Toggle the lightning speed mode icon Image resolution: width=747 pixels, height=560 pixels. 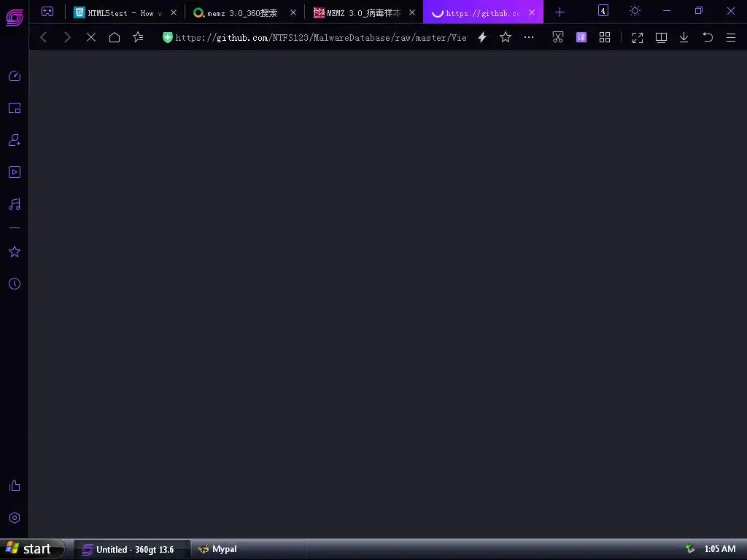pos(482,37)
